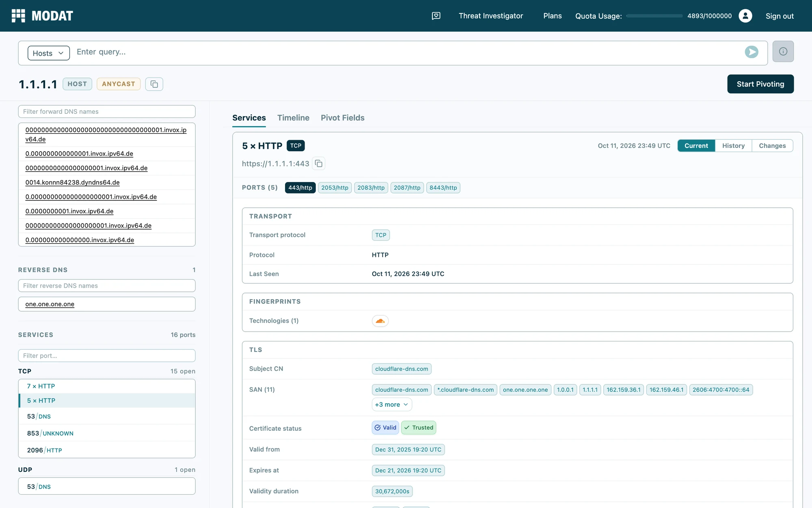Focus the Filter port field
812x508 pixels.
pyautogui.click(x=107, y=356)
